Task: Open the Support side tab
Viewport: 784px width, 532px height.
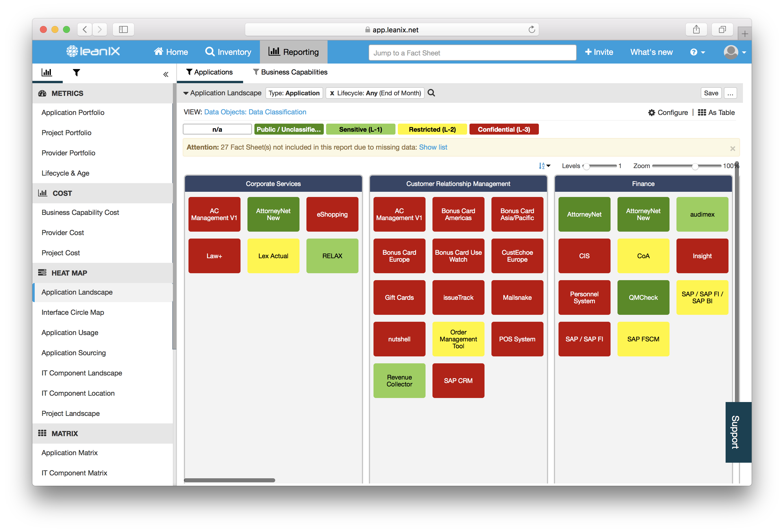Action: 738,432
